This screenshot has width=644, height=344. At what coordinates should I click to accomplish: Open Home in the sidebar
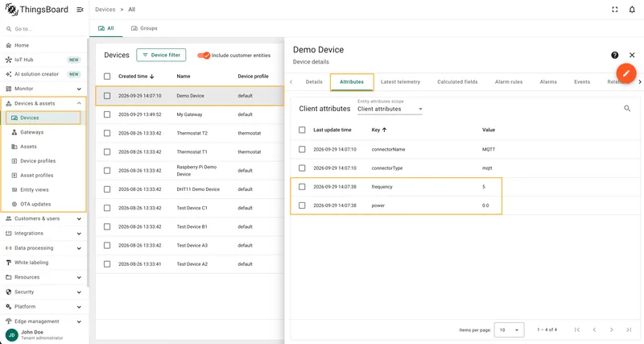pos(43,45)
